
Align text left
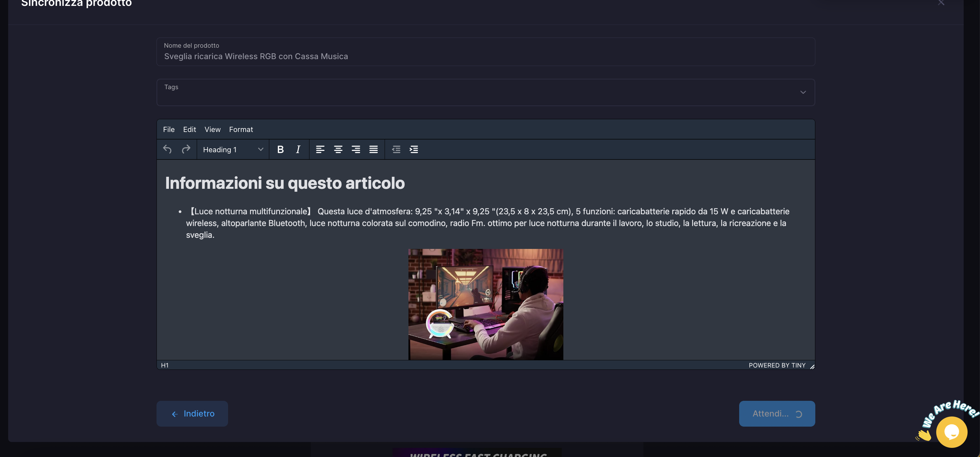click(x=320, y=149)
